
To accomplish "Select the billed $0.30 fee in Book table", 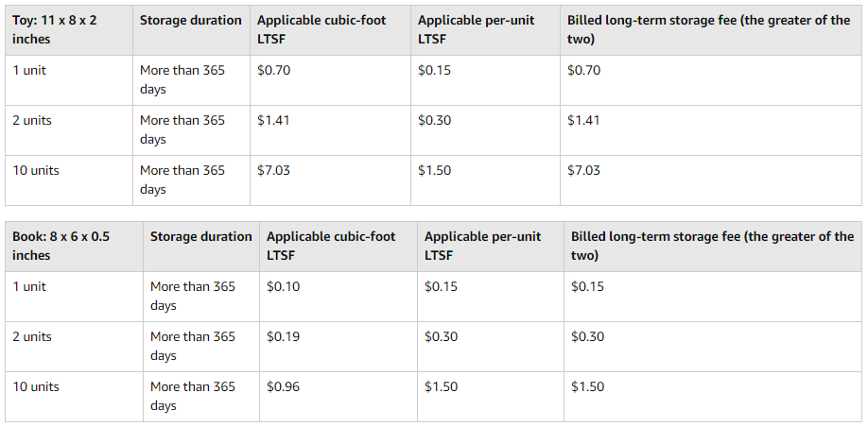I will coord(587,336).
